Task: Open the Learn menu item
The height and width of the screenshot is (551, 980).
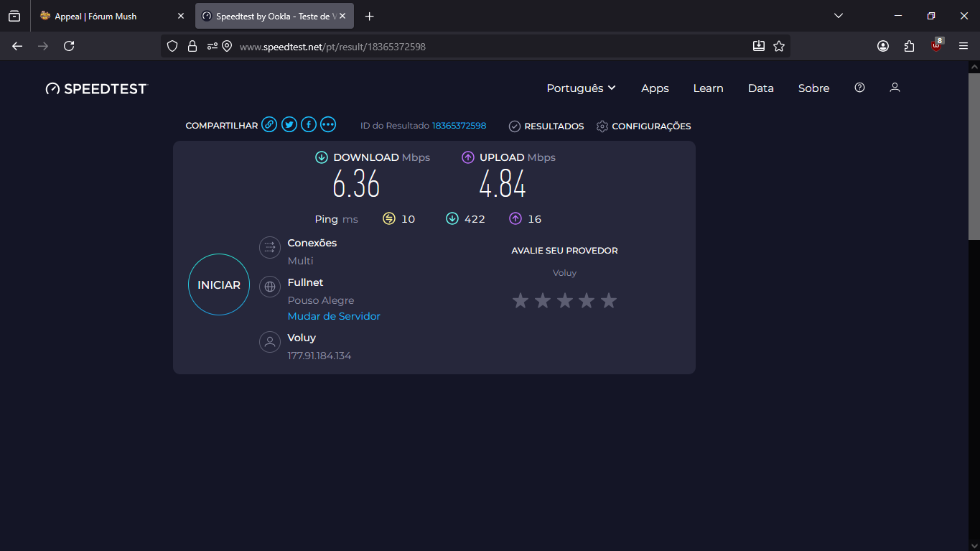Action: 708,88
